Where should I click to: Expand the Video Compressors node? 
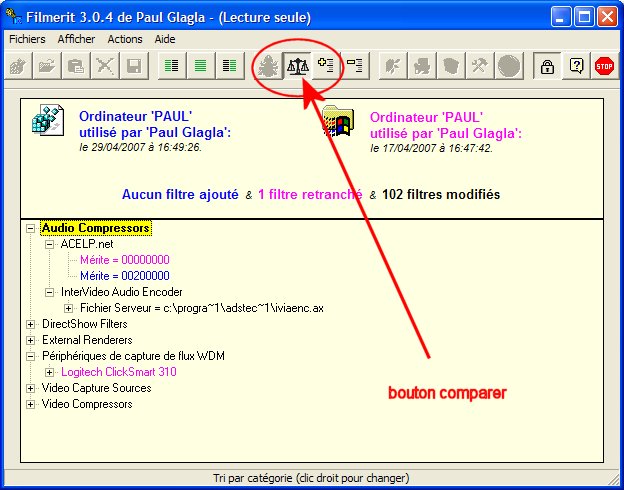tap(30, 404)
